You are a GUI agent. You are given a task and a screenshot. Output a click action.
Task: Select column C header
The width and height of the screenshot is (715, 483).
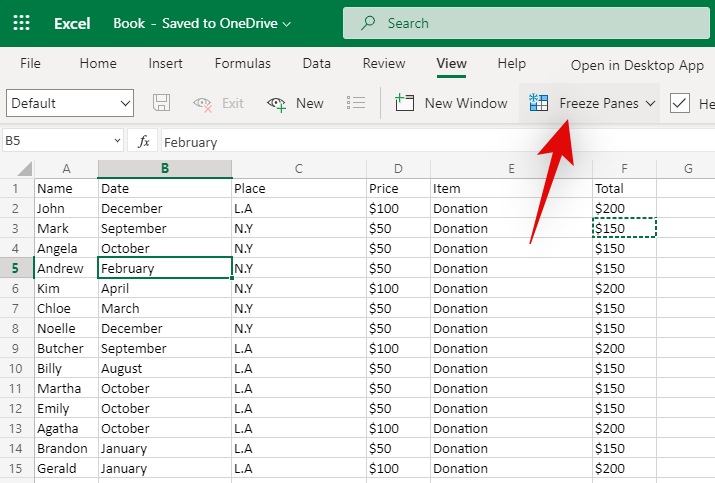298,168
